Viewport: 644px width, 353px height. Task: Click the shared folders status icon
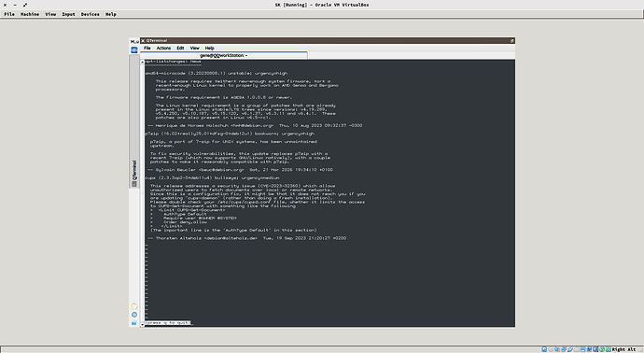click(x=577, y=349)
